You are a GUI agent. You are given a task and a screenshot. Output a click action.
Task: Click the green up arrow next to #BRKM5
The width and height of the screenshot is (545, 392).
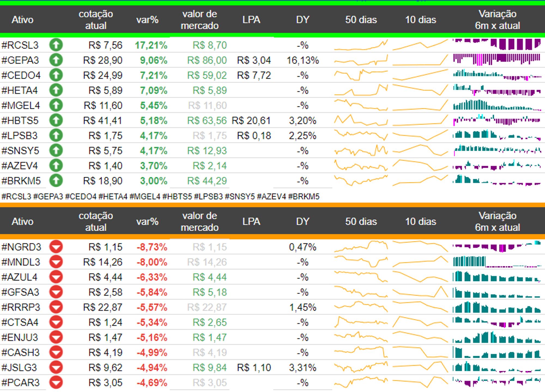[x=56, y=180]
